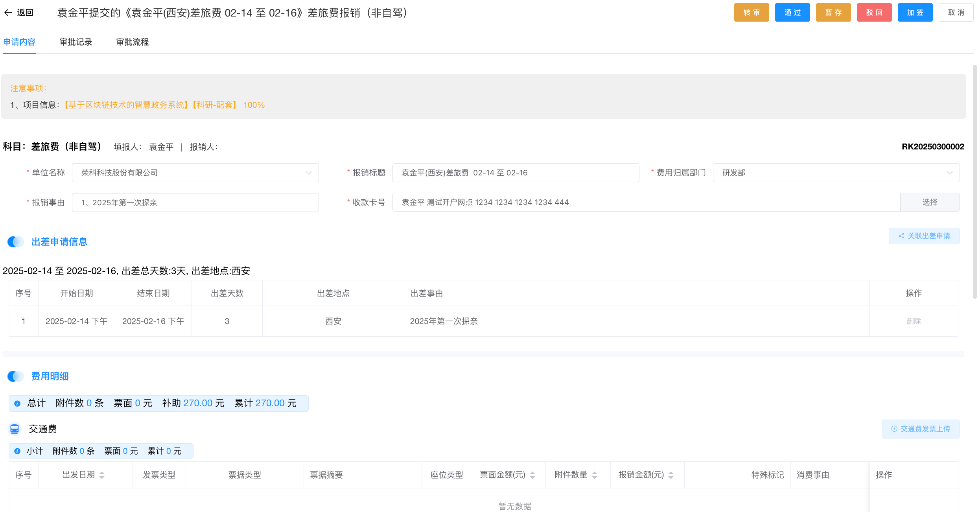Click the bus icon next to 交通费
Viewport: 980px width, 512px height.
click(15, 429)
